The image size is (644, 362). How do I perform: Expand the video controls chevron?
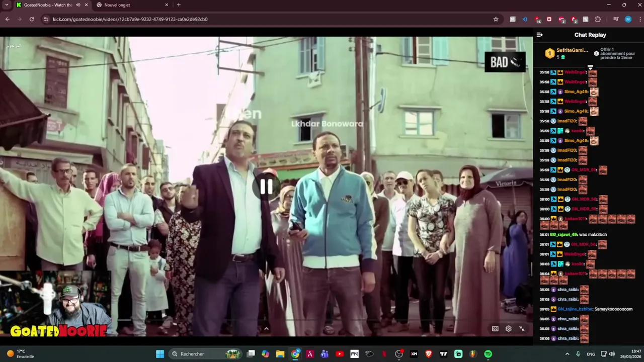[266, 329]
